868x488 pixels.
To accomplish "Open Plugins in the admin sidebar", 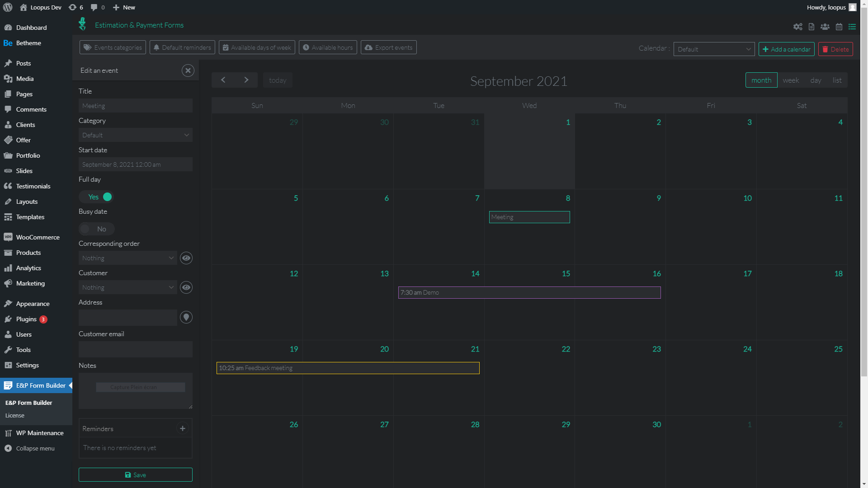I will (x=26, y=319).
